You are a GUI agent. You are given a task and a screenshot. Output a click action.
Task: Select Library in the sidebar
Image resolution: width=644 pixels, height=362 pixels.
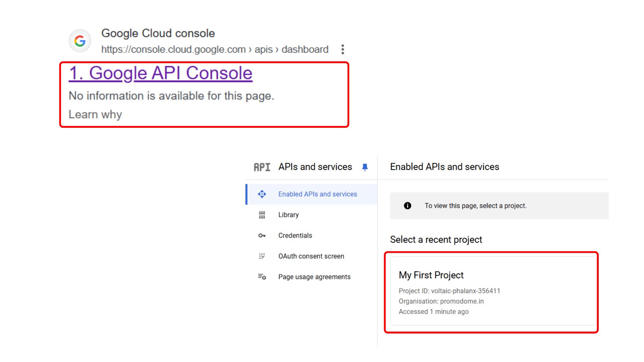point(289,215)
